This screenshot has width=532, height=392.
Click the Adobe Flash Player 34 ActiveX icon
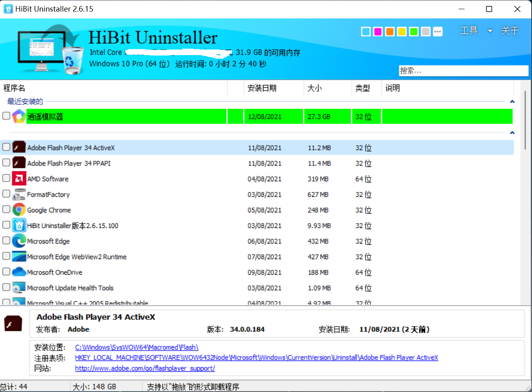19,147
